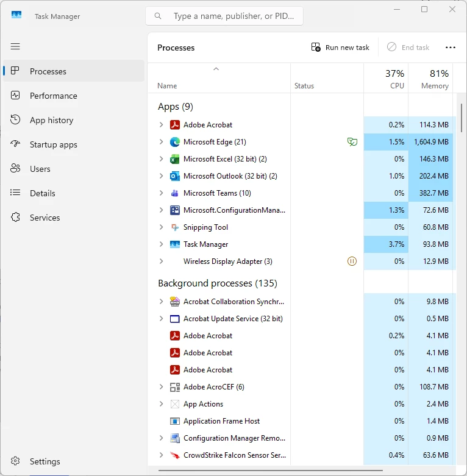Click the efficiency mode leaf icon for Edge
The height and width of the screenshot is (476, 467).
click(352, 142)
